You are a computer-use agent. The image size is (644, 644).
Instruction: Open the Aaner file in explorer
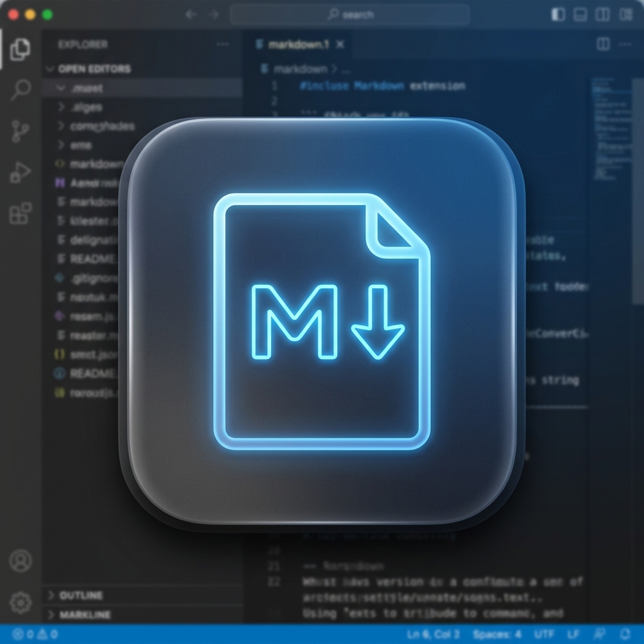(87, 183)
